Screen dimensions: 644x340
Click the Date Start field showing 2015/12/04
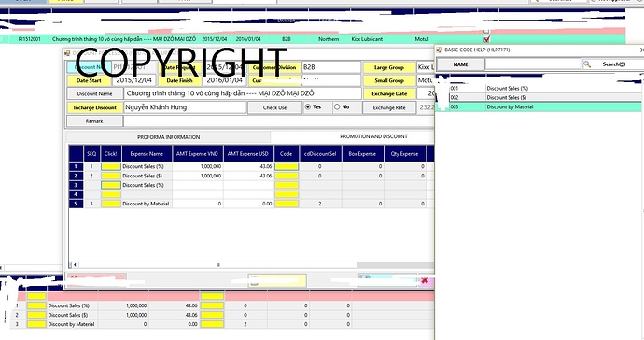pyautogui.click(x=133, y=80)
